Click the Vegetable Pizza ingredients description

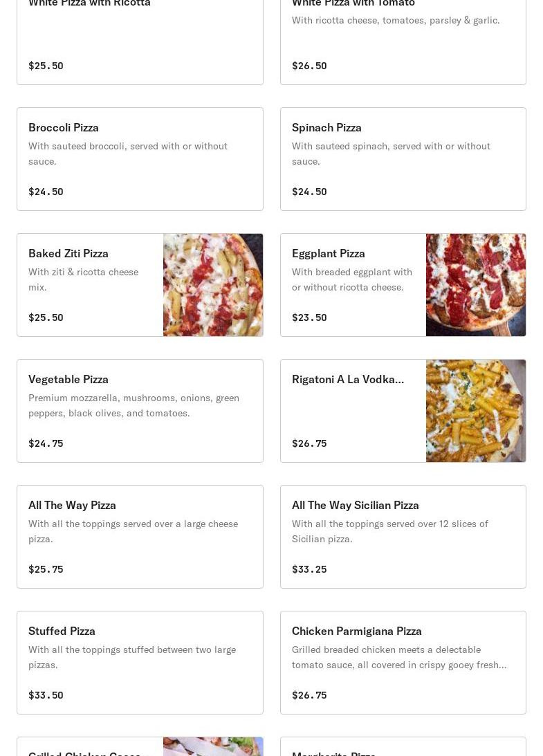tap(134, 405)
